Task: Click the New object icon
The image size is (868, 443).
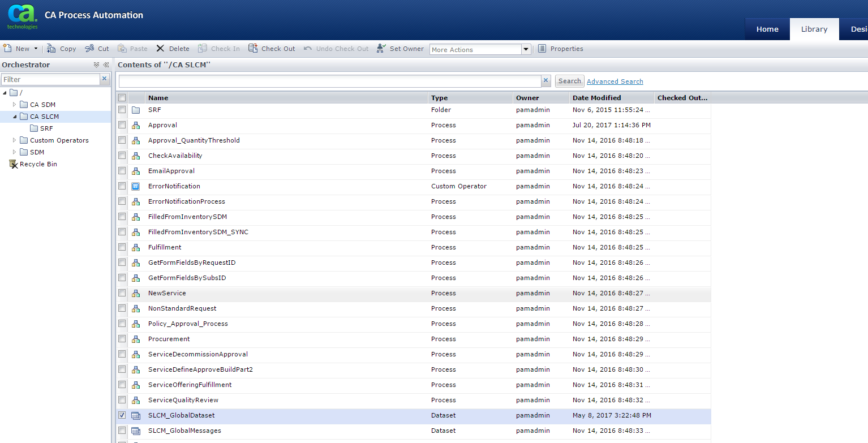Action: tap(7, 48)
